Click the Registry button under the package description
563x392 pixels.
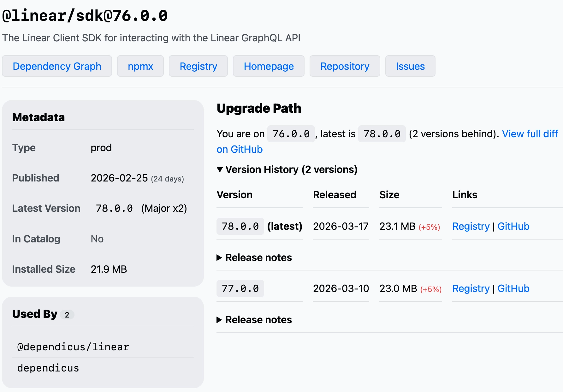click(x=198, y=66)
